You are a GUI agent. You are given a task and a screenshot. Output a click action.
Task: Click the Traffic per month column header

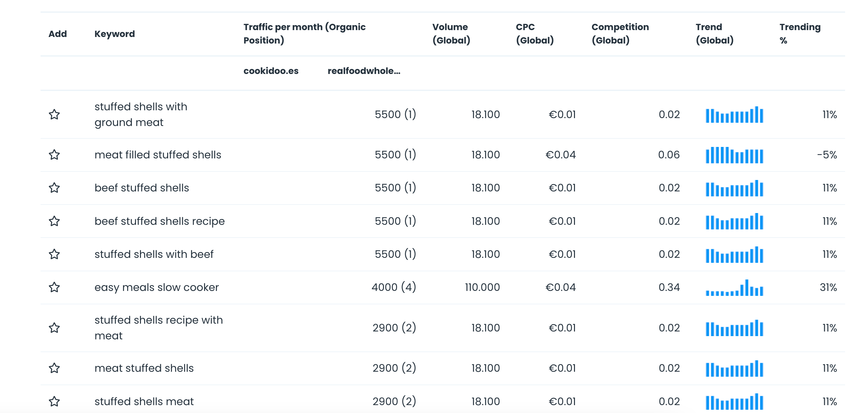tap(304, 34)
